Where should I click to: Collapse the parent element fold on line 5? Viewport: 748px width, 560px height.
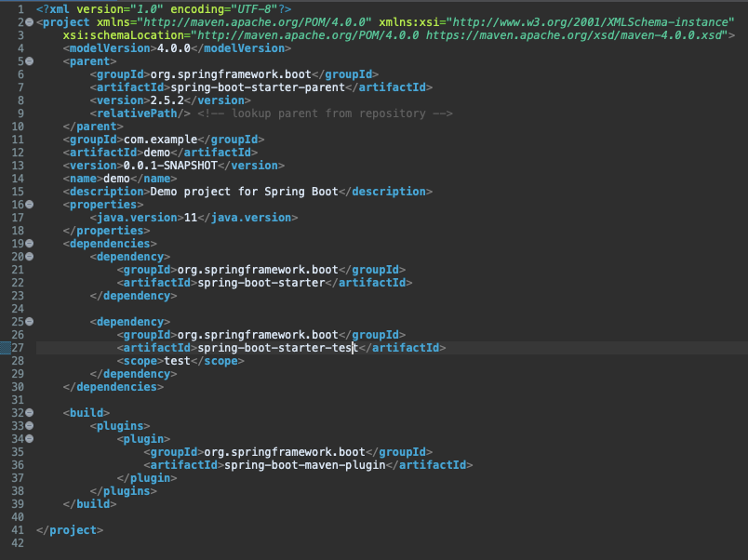30,61
